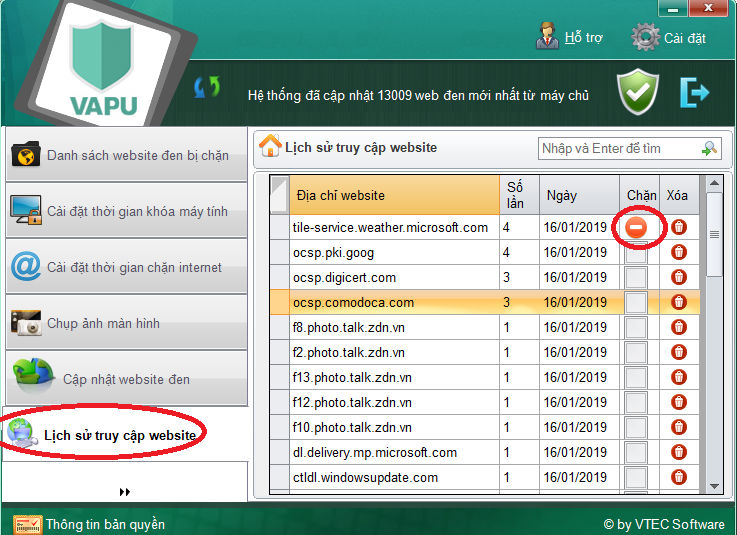Image resolution: width=737 pixels, height=535 pixels.
Task: Expand sidebar with double arrow chevron
Action: [125, 492]
